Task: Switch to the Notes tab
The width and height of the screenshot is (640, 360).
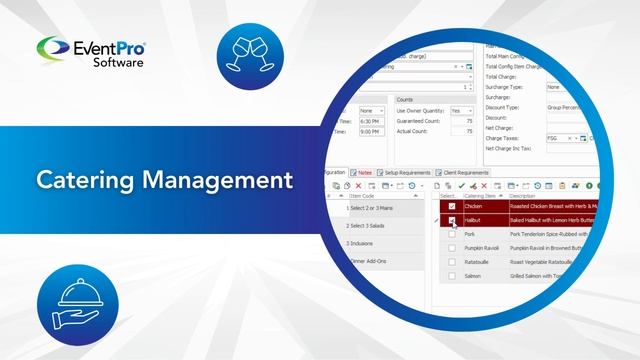Action: pyautogui.click(x=361, y=173)
